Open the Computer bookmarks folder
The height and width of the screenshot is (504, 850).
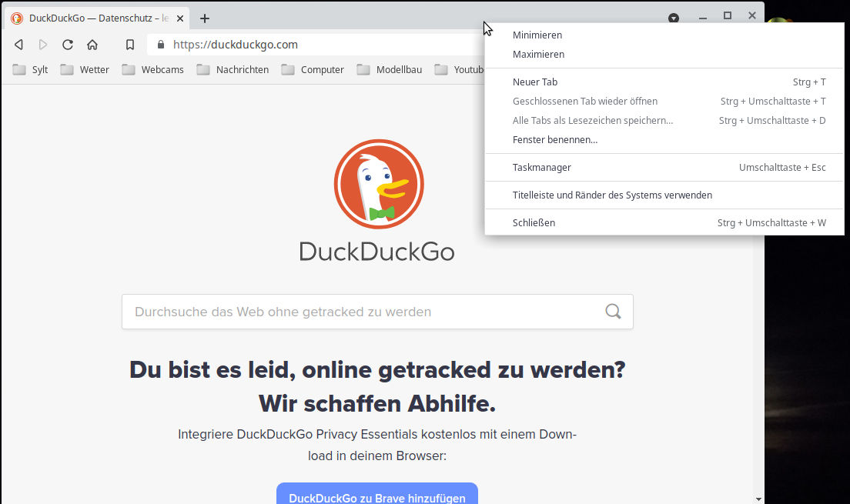[x=313, y=69]
